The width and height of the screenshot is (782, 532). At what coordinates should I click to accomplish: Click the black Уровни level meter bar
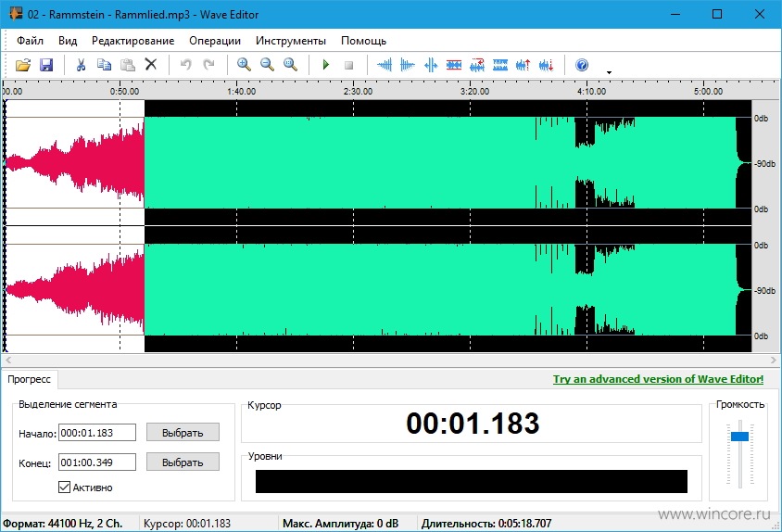tap(472, 481)
